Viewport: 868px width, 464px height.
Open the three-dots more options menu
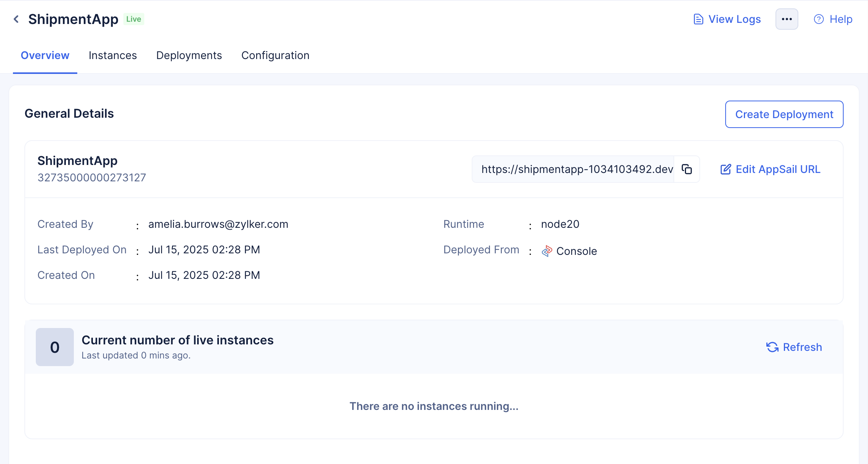click(x=787, y=19)
